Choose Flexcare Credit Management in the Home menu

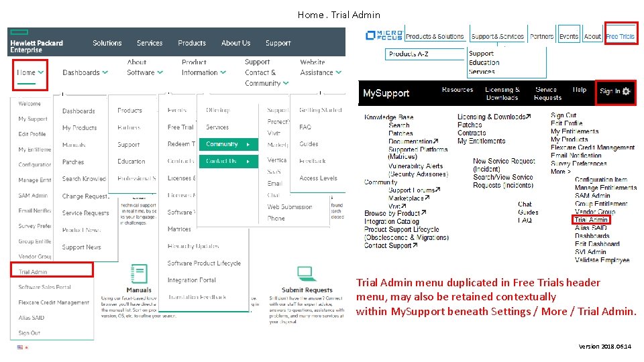(x=54, y=302)
